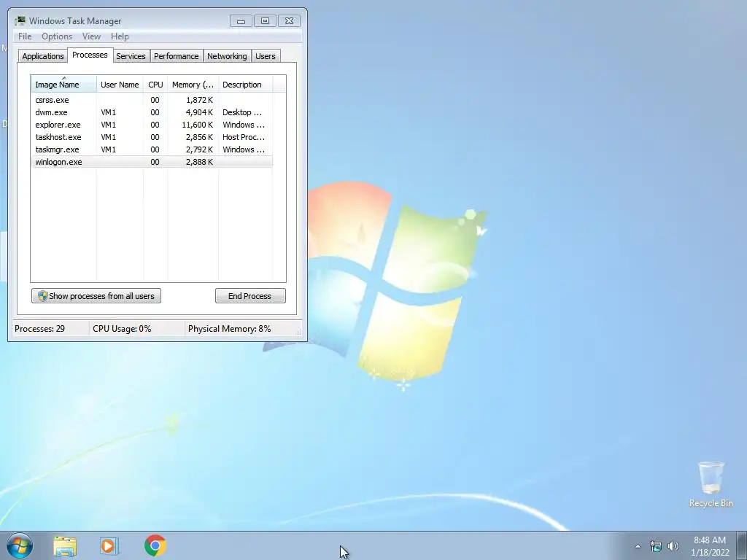Click the window resize grip
This screenshot has height=560, width=747.
(298, 332)
